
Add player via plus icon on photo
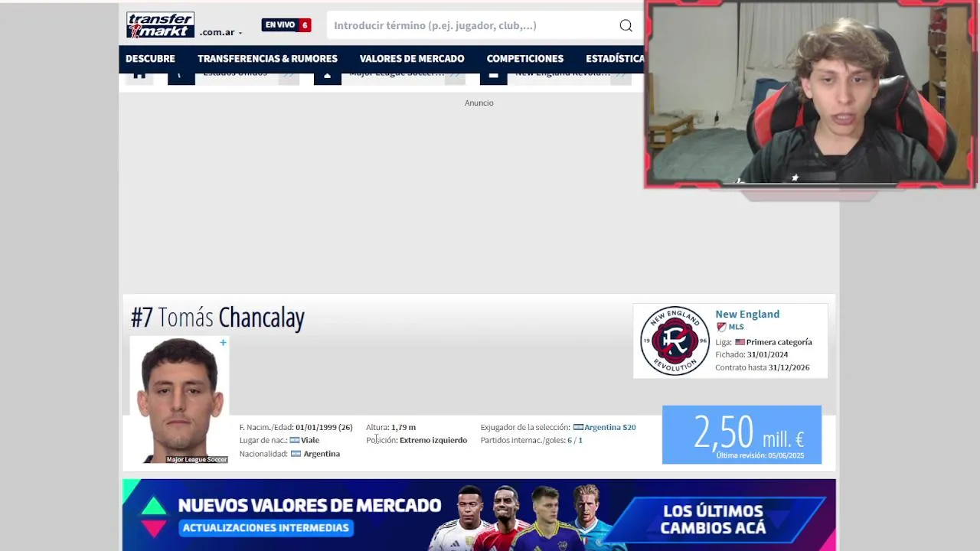click(223, 342)
